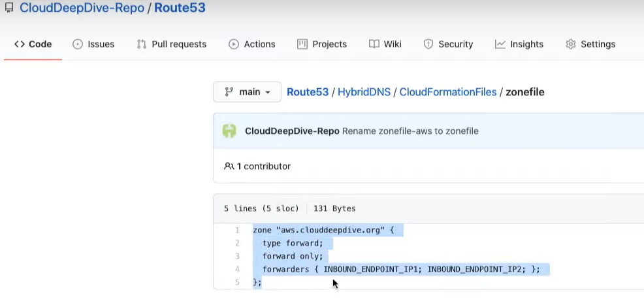Open the Route53 repository title link
This screenshot has width=644, height=305.
tap(180, 7)
